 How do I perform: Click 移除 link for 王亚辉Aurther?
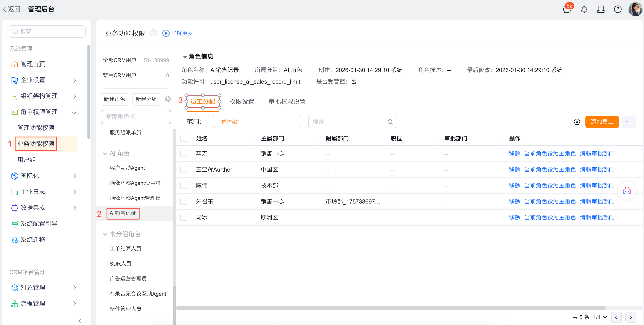pos(514,169)
